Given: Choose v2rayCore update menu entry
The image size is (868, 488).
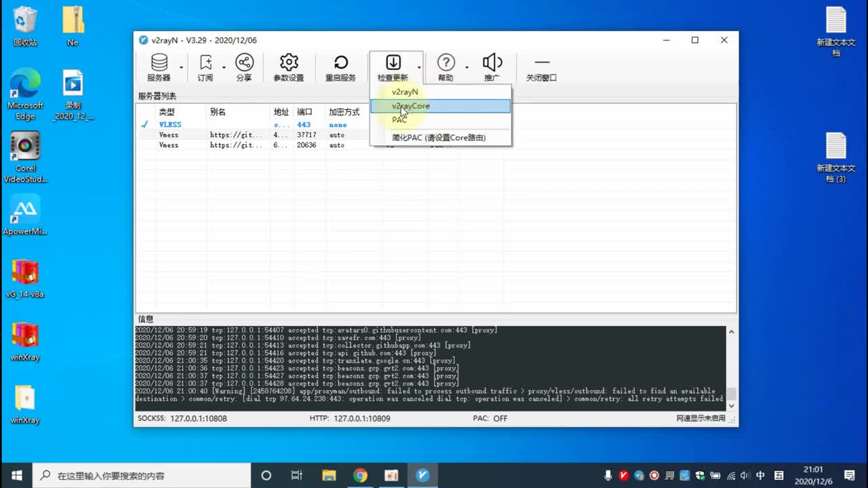Looking at the screenshot, I should coord(440,106).
